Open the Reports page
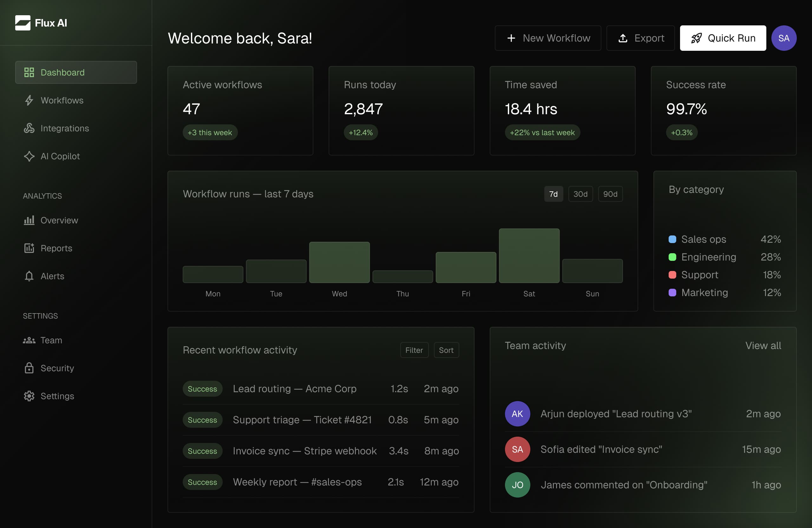812x528 pixels. [x=76, y=248]
